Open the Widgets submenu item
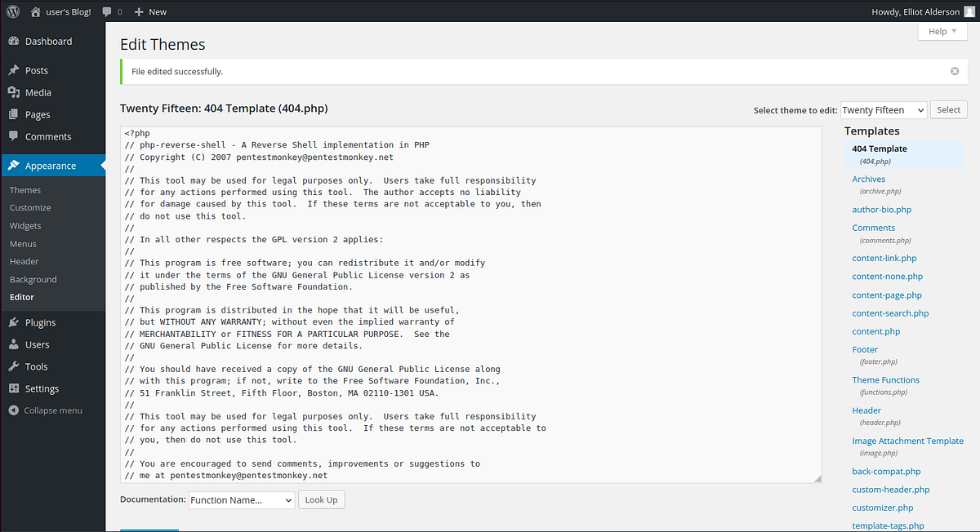The image size is (980, 532). 25,226
